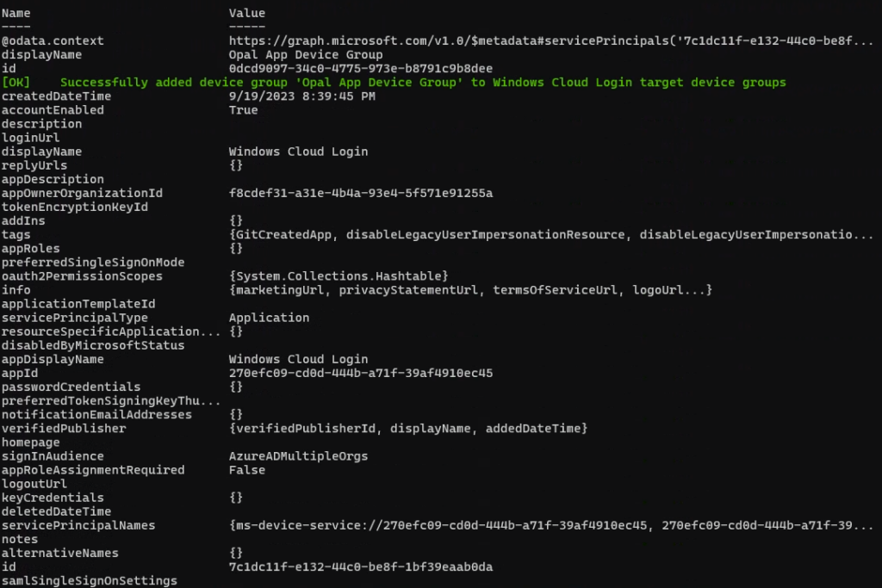Click the 'Name' column header
The width and height of the screenshot is (882, 588).
[x=16, y=13]
